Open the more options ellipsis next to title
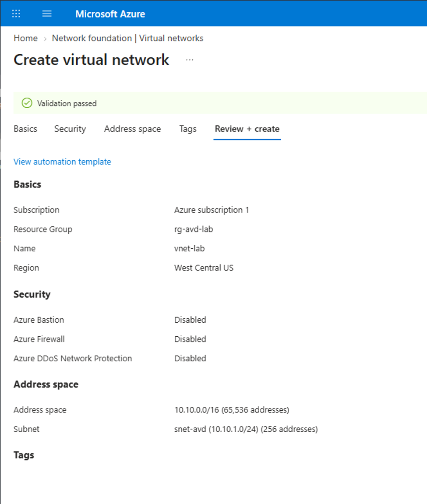The height and width of the screenshot is (504, 427). (x=190, y=60)
